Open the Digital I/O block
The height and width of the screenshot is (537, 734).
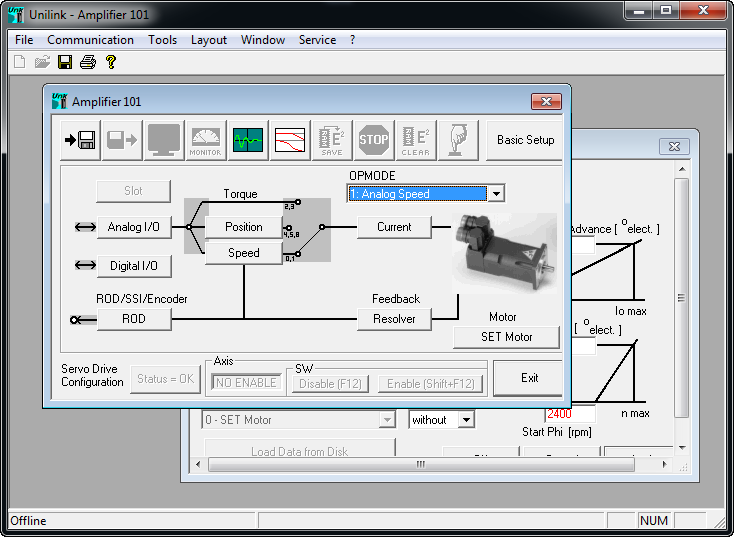(134, 266)
